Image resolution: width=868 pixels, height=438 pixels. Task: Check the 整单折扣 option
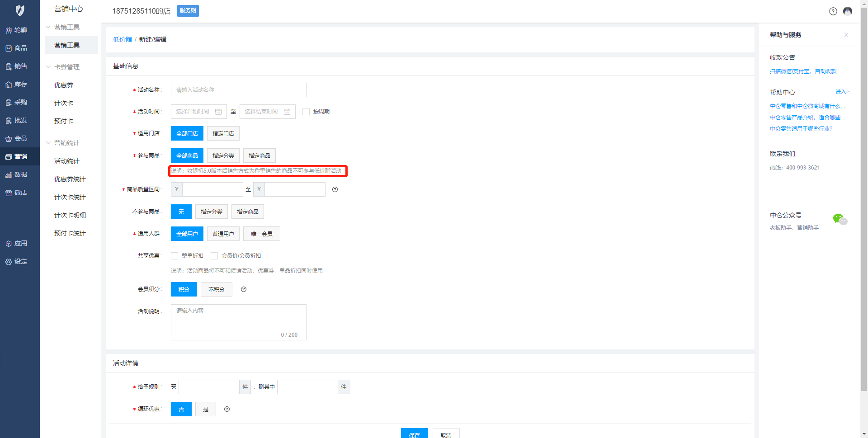[175, 256]
